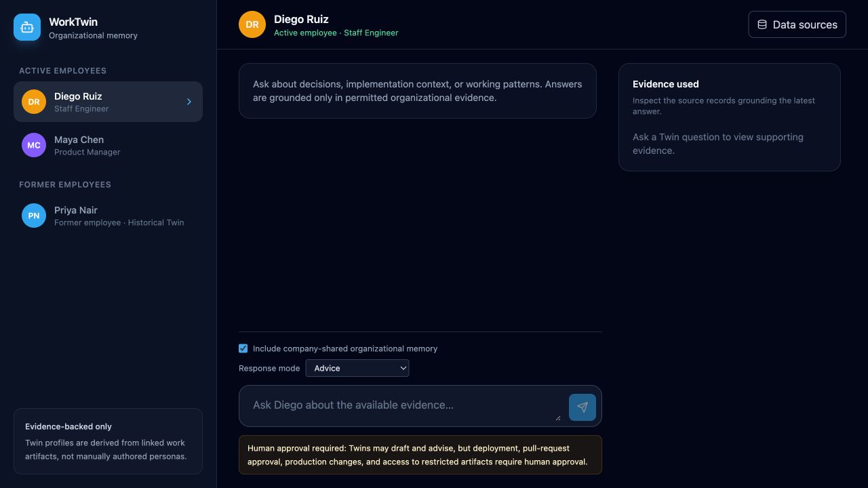Select Priya Nair Historical Twin entry
This screenshot has height=488, width=868.
[108, 216]
